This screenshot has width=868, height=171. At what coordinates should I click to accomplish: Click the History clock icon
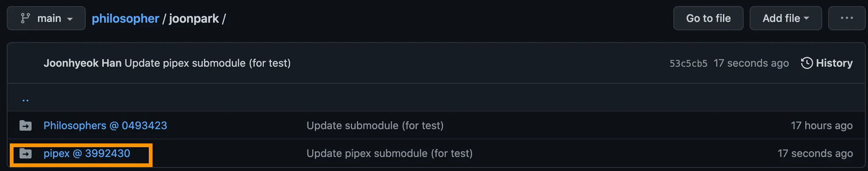point(807,63)
